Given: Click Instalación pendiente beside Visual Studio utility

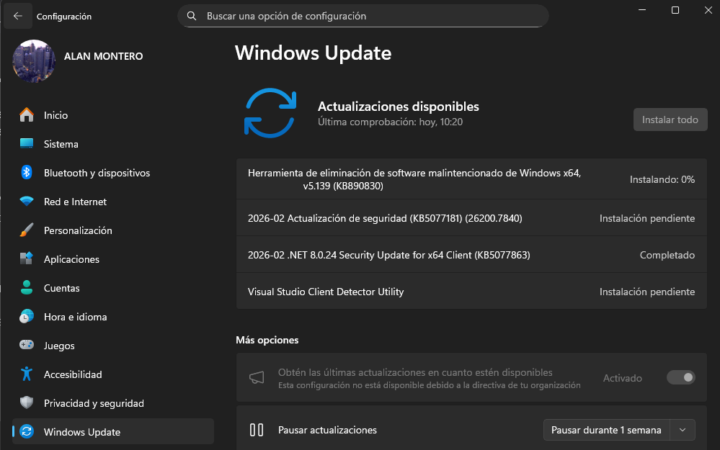Looking at the screenshot, I should [647, 292].
